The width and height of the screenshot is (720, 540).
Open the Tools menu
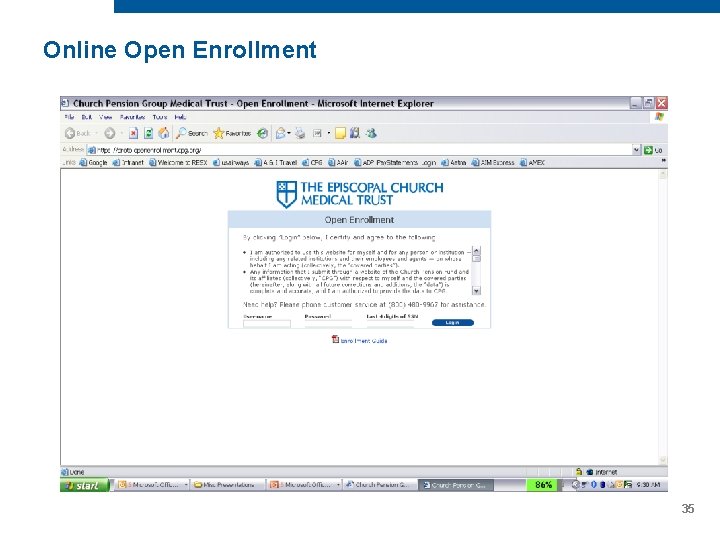[160, 117]
